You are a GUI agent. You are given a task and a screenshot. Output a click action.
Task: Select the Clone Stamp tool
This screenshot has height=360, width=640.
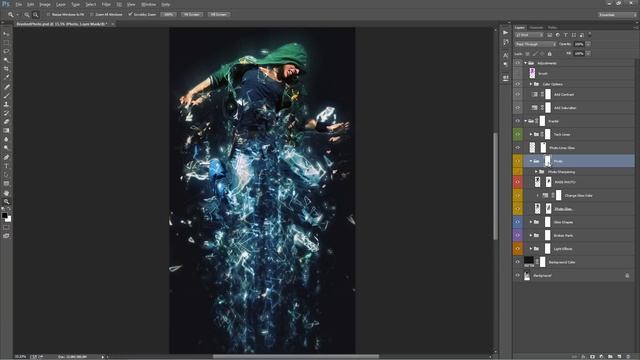pos(6,104)
